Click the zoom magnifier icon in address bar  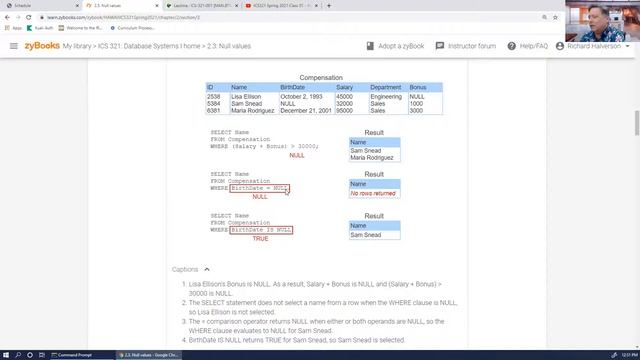544,18
